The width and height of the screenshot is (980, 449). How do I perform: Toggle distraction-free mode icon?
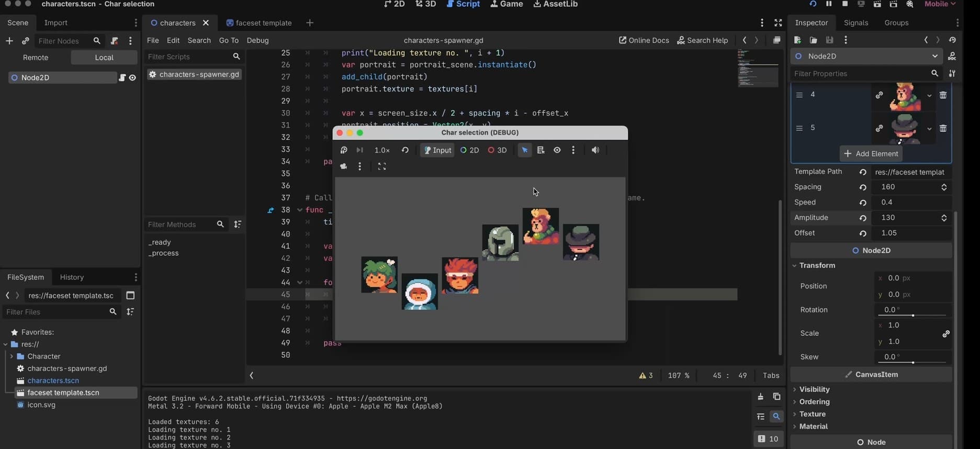coord(778,23)
